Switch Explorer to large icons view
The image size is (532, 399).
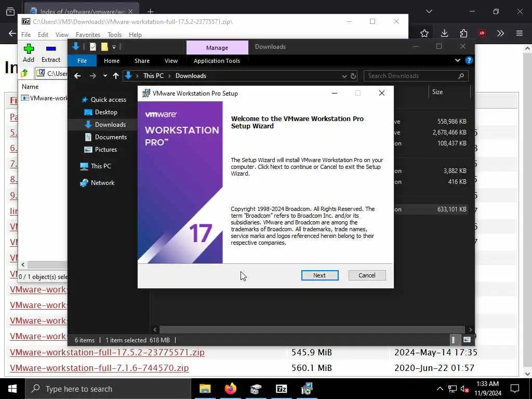467,340
